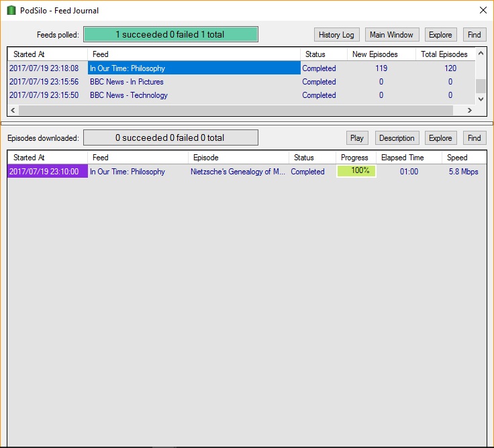Image resolution: width=494 pixels, height=448 pixels.
Task: Click feeds list scroll down arrow
Action: [x=481, y=99]
